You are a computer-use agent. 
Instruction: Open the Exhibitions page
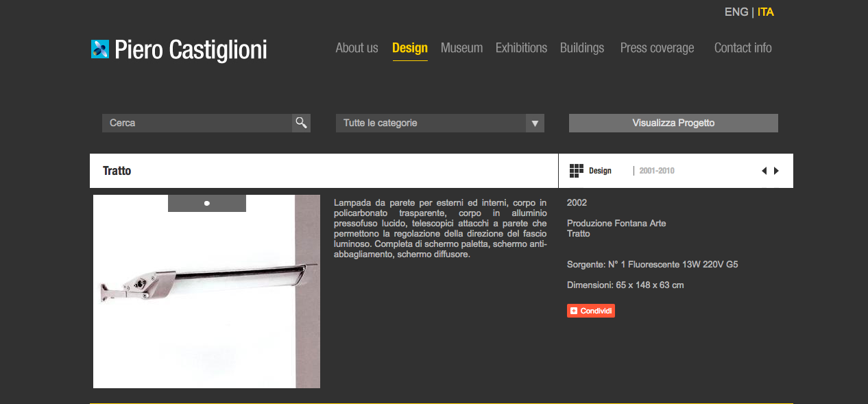(x=521, y=48)
